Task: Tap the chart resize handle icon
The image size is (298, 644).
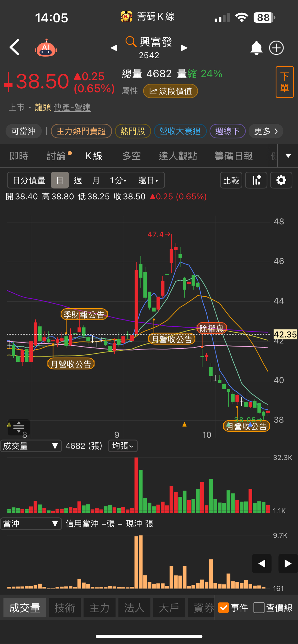Action: click(x=19, y=427)
